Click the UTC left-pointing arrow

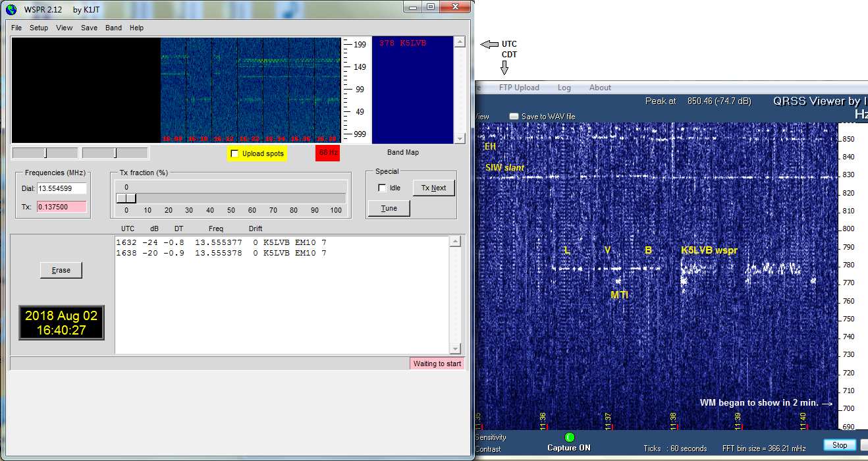[x=489, y=45]
